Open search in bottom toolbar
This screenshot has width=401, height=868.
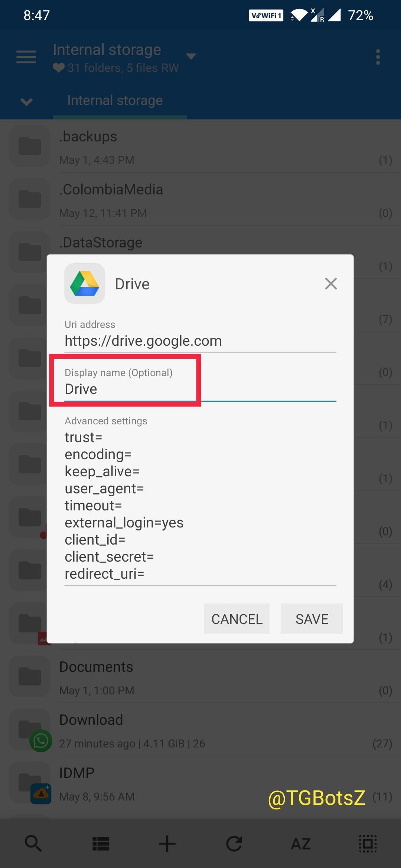tap(33, 844)
